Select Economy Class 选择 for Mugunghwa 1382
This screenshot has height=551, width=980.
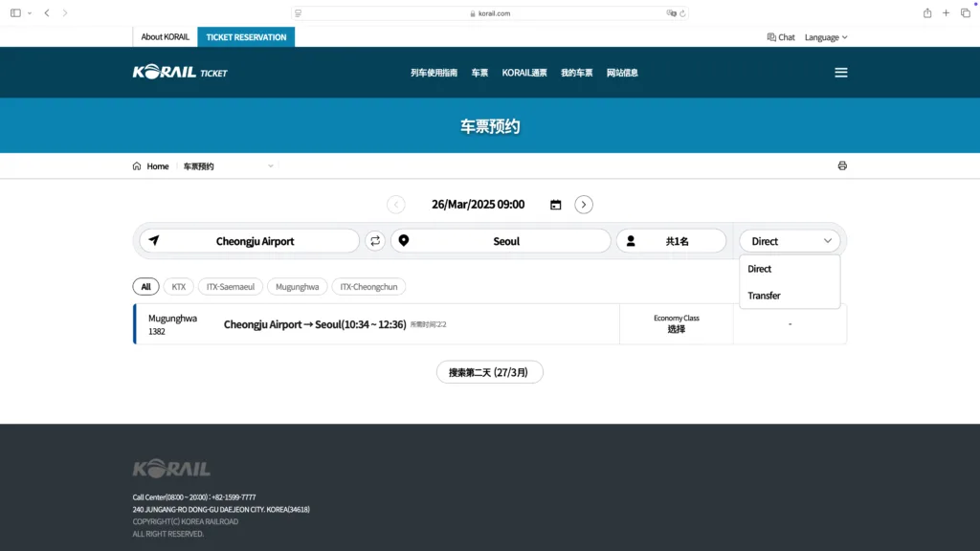pyautogui.click(x=677, y=324)
